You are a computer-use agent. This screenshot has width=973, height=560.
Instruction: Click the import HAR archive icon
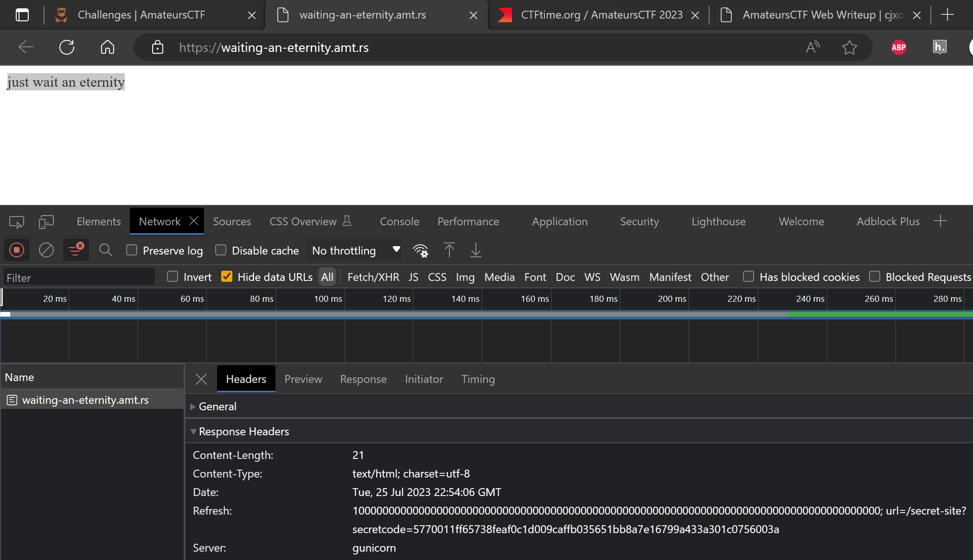pos(448,251)
